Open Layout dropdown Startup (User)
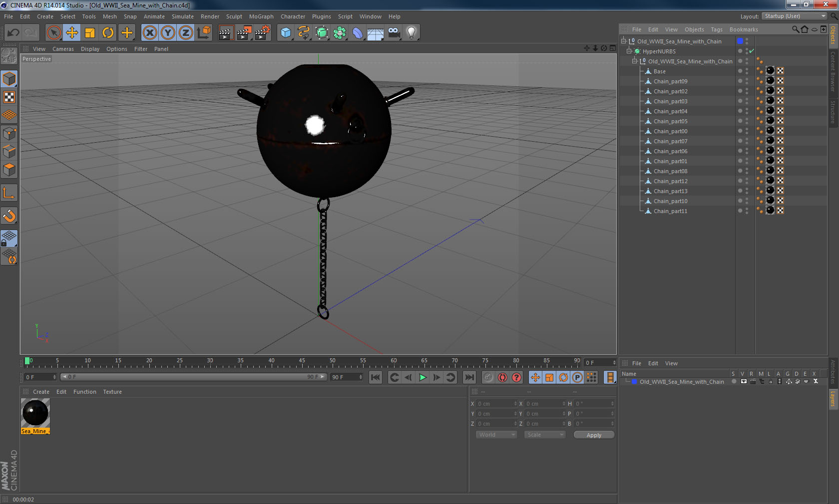Screen dimensions: 839x504 tap(795, 16)
